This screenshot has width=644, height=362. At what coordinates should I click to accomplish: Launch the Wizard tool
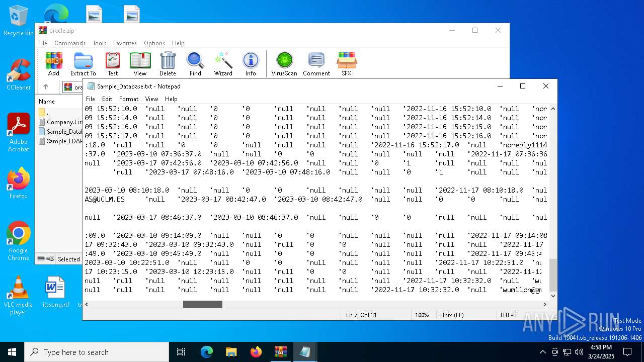click(x=223, y=64)
